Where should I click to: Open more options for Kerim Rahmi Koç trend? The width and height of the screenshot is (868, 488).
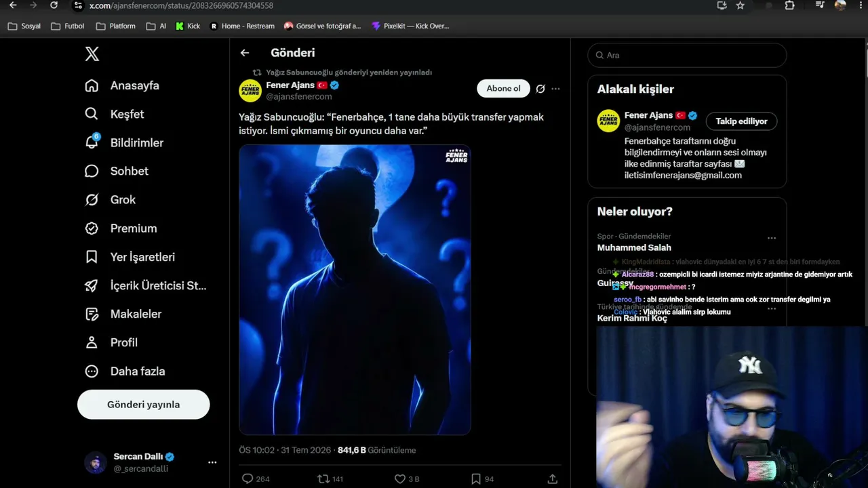pyautogui.click(x=772, y=308)
